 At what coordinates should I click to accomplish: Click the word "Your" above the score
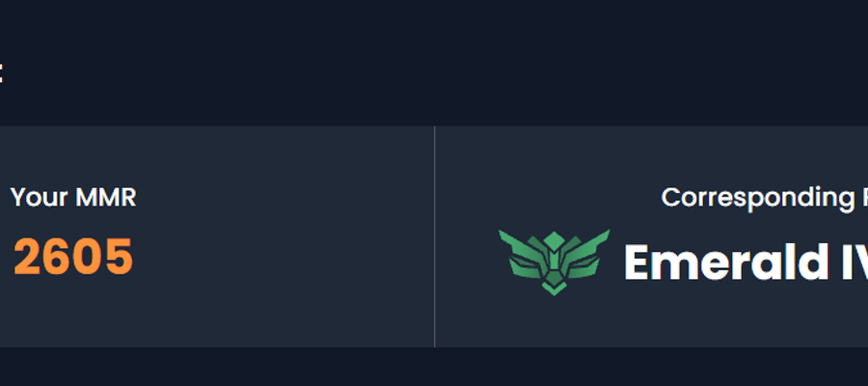[40, 198]
